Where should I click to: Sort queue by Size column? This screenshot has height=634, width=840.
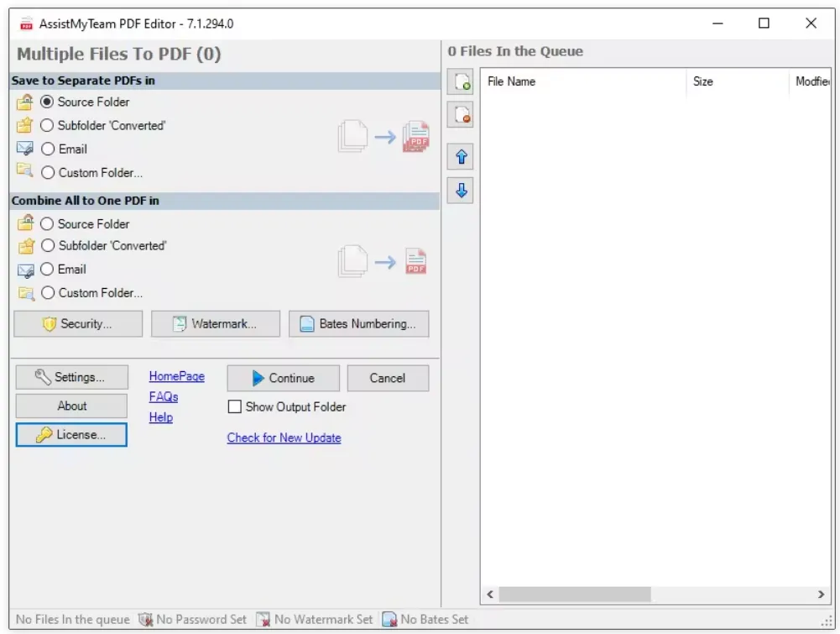coord(737,81)
